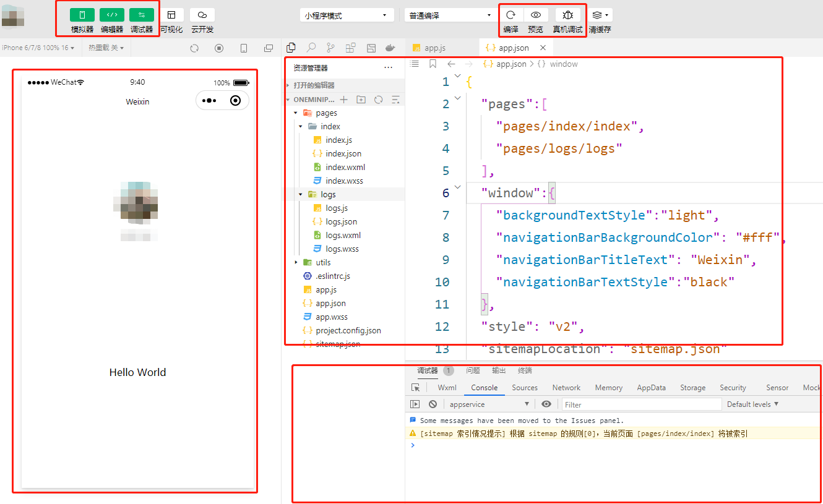Screen dimensions: 823x504
Task: Go back with the left arrow
Action: point(451,64)
